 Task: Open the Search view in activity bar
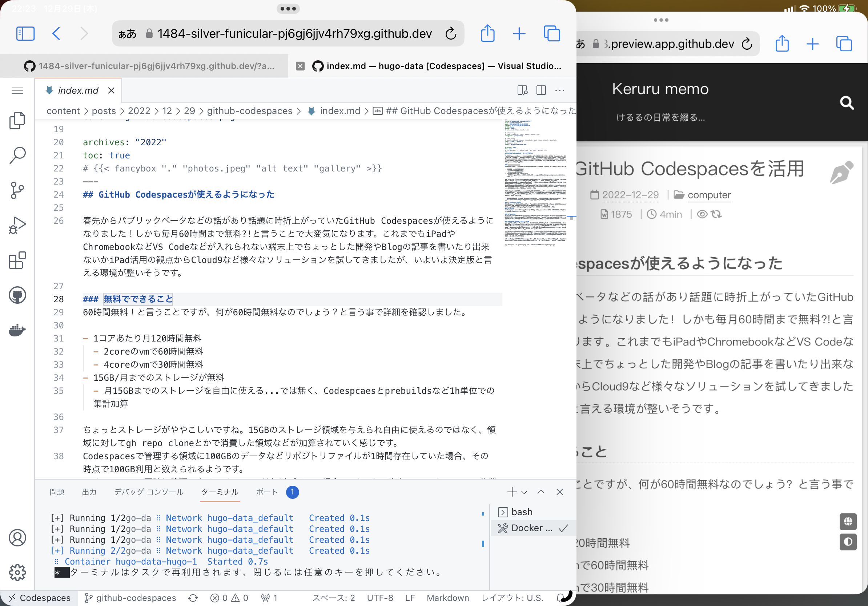(x=17, y=155)
